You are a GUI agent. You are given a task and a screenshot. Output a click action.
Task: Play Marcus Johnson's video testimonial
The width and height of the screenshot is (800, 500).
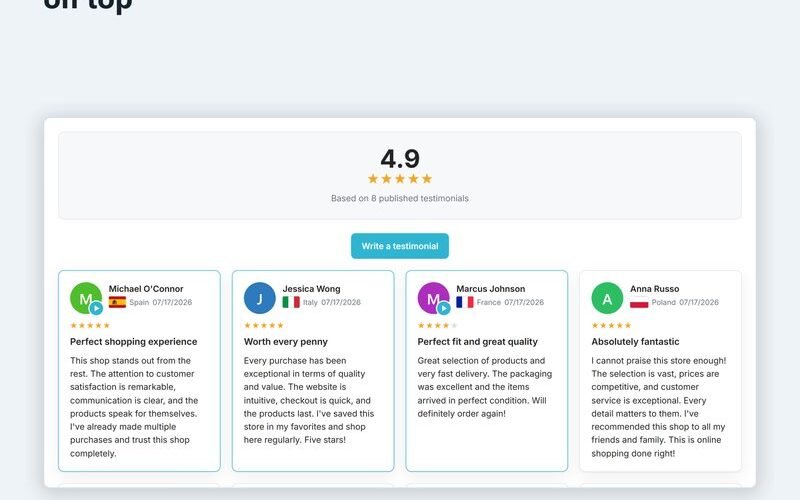coord(444,308)
